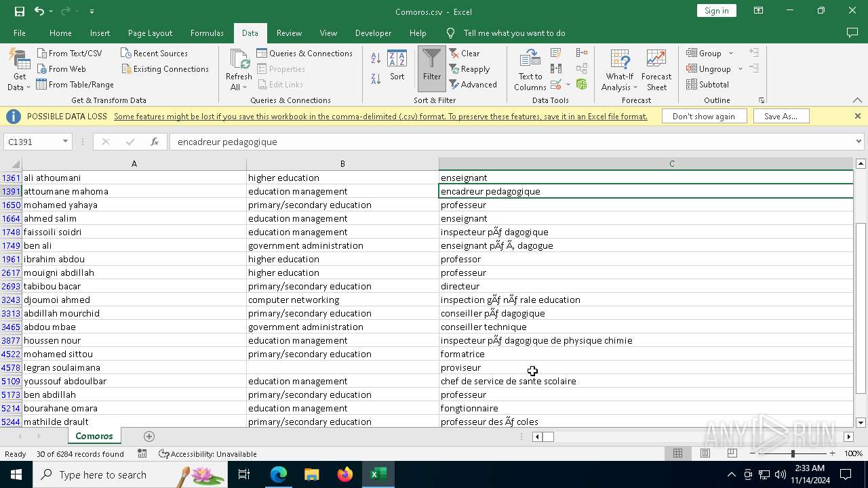This screenshot has width=868, height=488.
Task: Expand the Group dropdown arrow
Action: [x=731, y=53]
